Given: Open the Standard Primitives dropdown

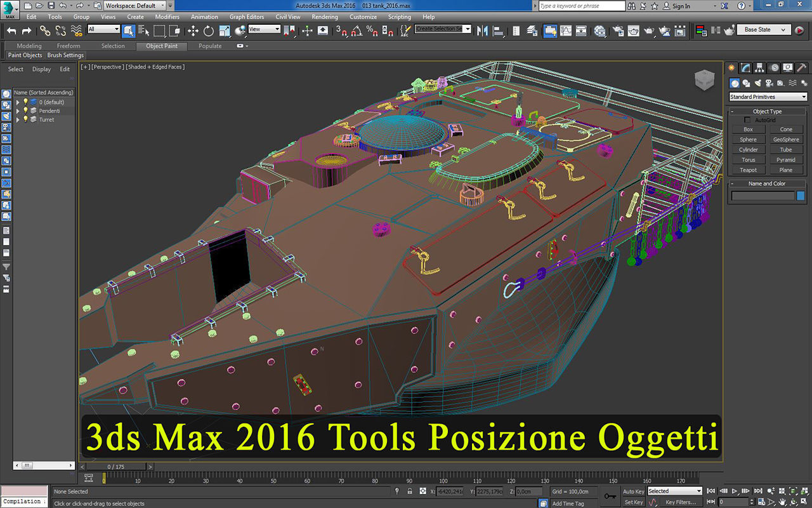Looking at the screenshot, I should tap(768, 97).
